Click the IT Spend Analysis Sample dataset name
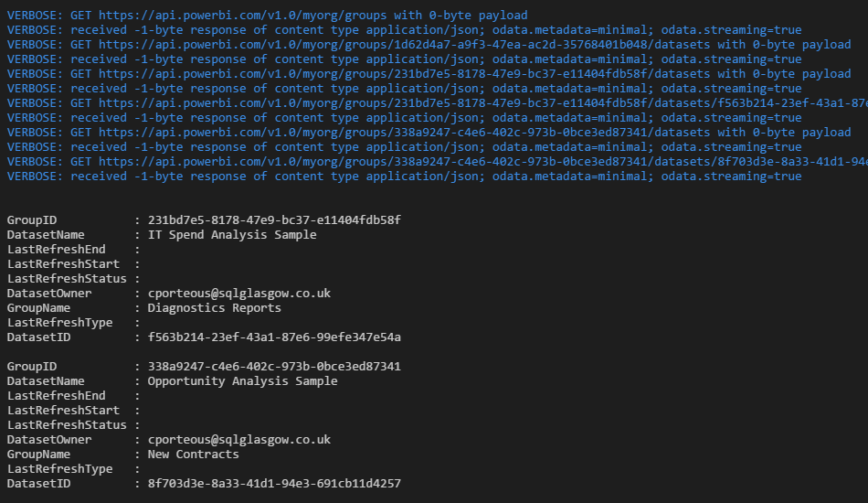This screenshot has height=503, width=868. [232, 235]
